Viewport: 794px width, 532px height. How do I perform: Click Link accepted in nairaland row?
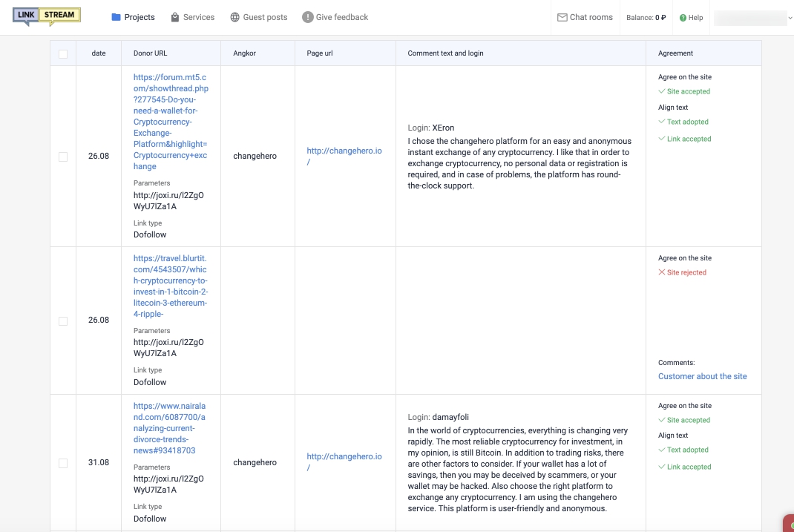pos(685,467)
